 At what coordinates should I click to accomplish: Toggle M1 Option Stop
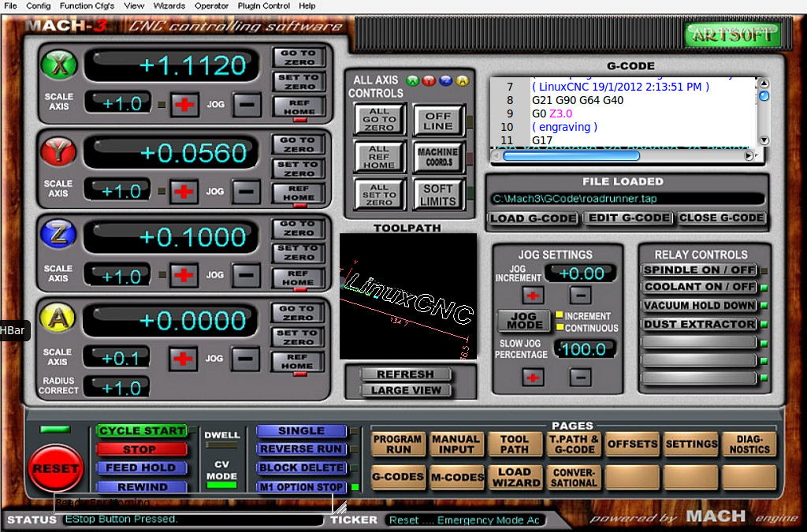(301, 487)
